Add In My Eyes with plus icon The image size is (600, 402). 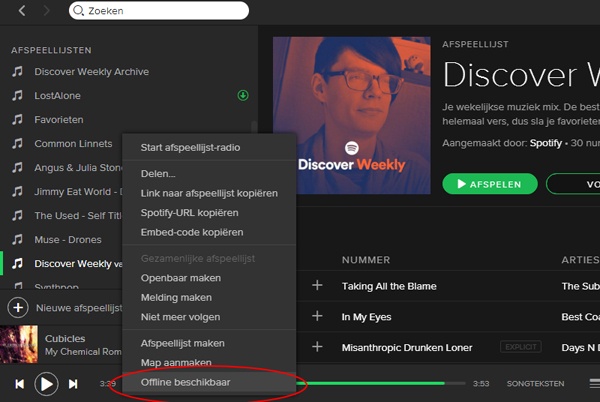coord(317,316)
